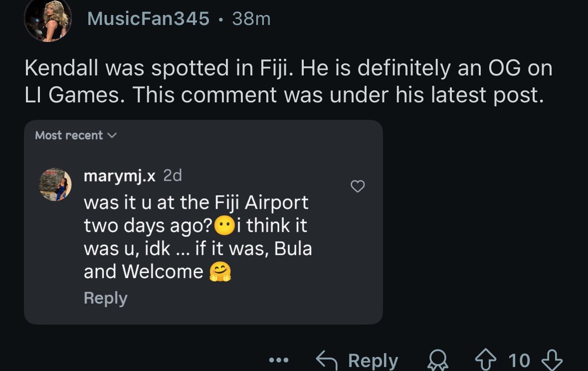Open the MusicFan345 username link
588x371 pixels.
pos(148,18)
